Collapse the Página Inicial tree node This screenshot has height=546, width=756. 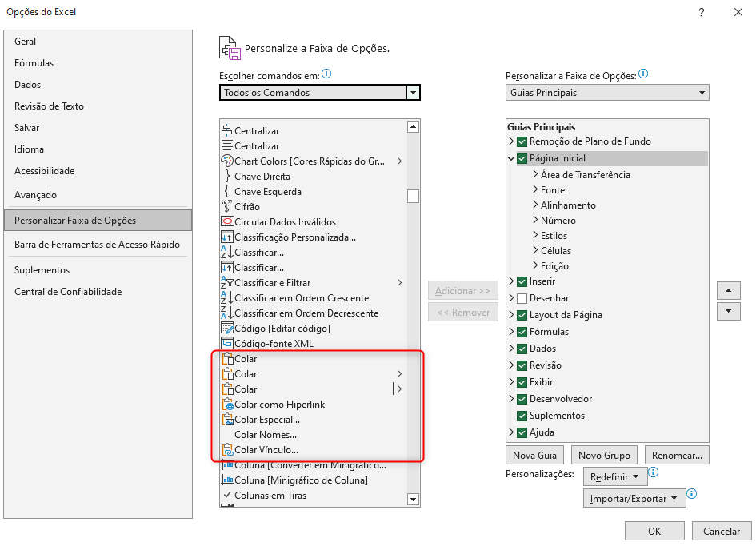511,158
